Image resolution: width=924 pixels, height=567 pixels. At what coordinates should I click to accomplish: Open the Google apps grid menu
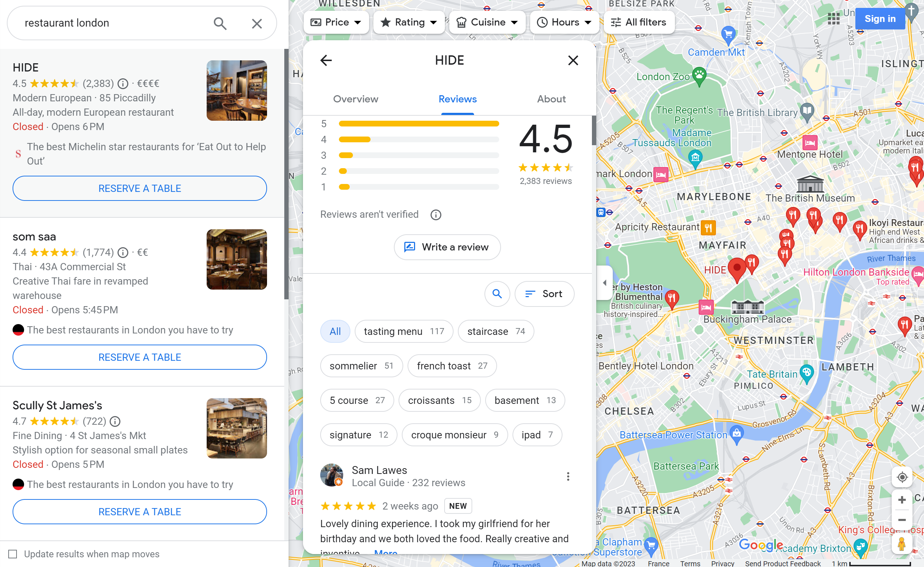coord(833,18)
